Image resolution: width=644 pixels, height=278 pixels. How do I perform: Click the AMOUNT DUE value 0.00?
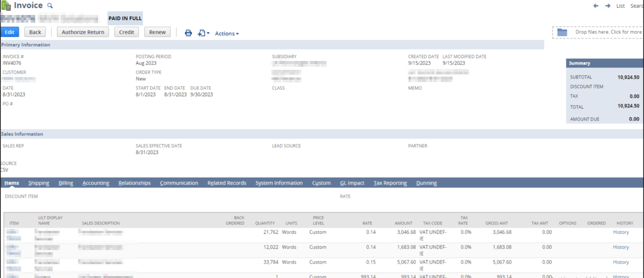tap(634, 119)
